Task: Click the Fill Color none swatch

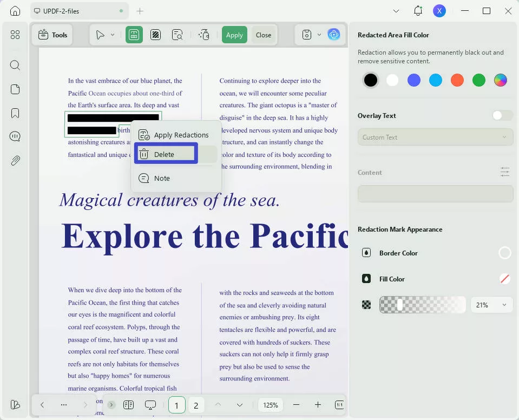Action: pos(504,279)
